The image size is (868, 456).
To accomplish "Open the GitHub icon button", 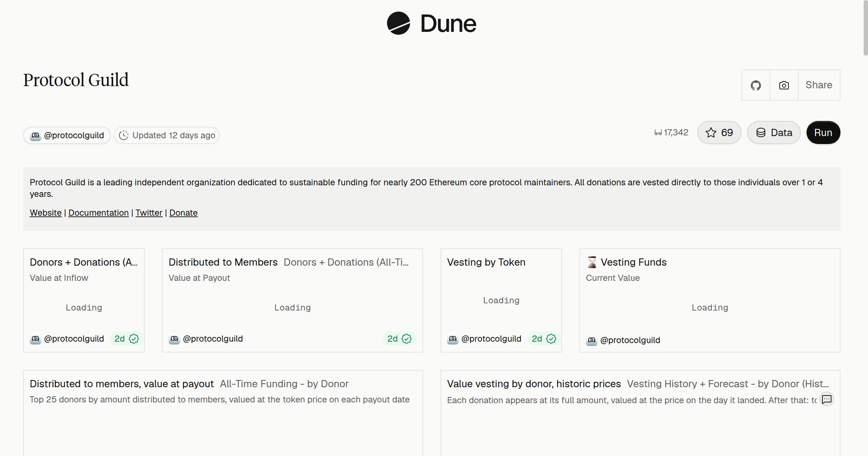I will click(x=756, y=85).
